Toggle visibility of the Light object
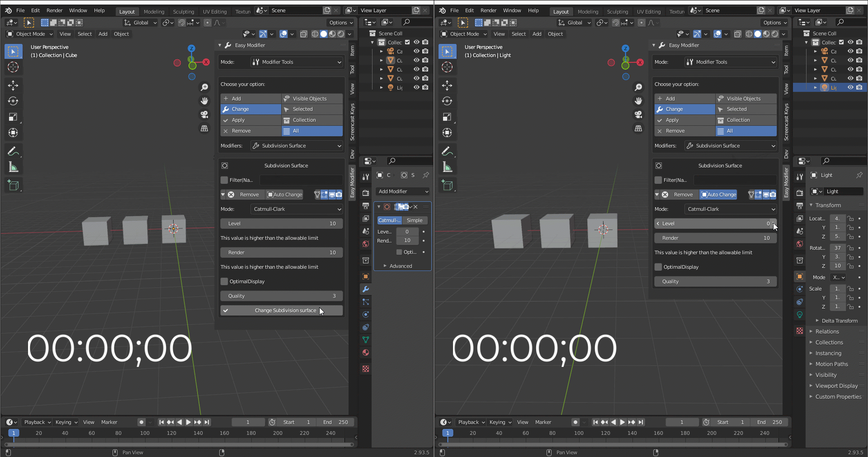 click(x=416, y=87)
